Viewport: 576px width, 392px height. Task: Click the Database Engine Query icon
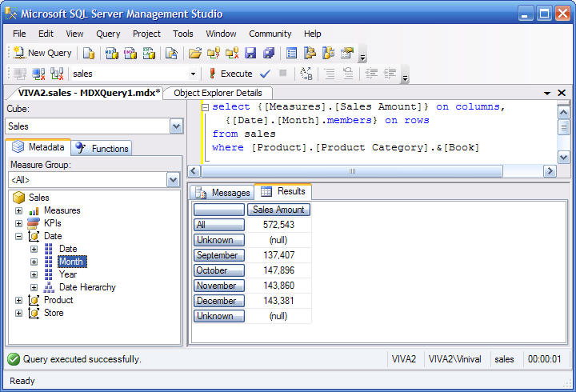89,53
